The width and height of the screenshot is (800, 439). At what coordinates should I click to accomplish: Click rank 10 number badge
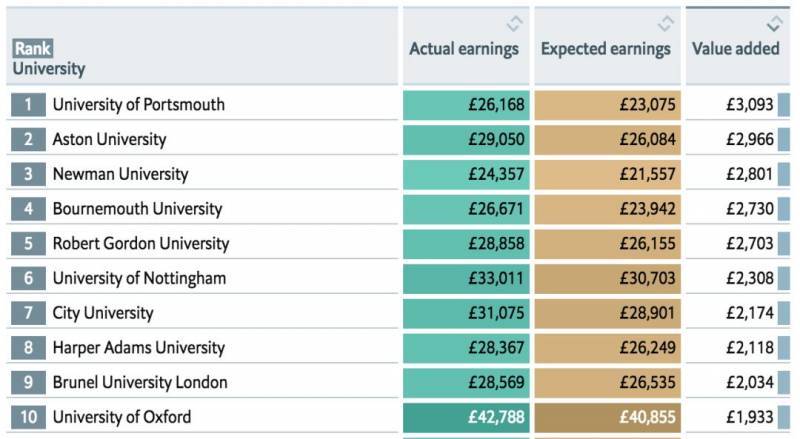pyautogui.click(x=28, y=417)
